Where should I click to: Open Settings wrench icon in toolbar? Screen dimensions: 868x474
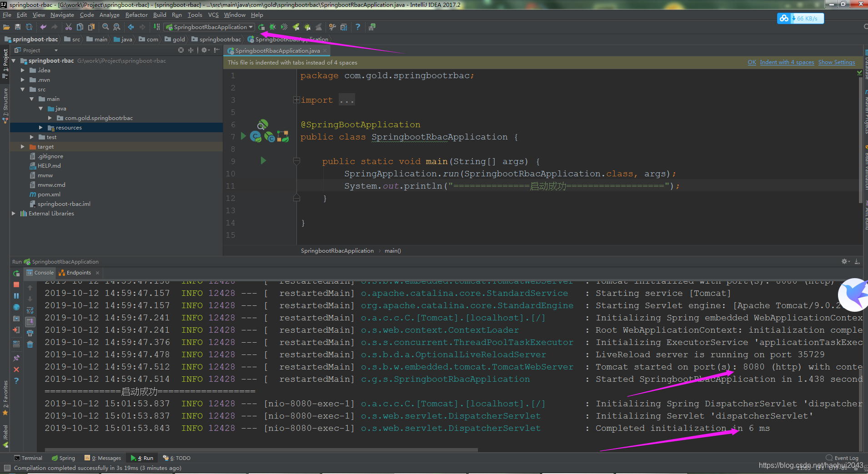click(x=332, y=27)
